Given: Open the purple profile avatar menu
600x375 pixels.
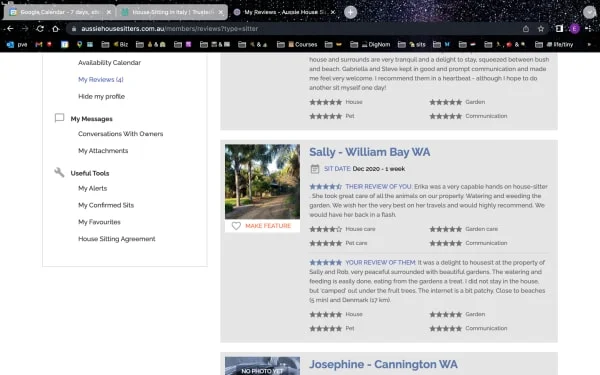Looking at the screenshot, I should [x=574, y=29].
